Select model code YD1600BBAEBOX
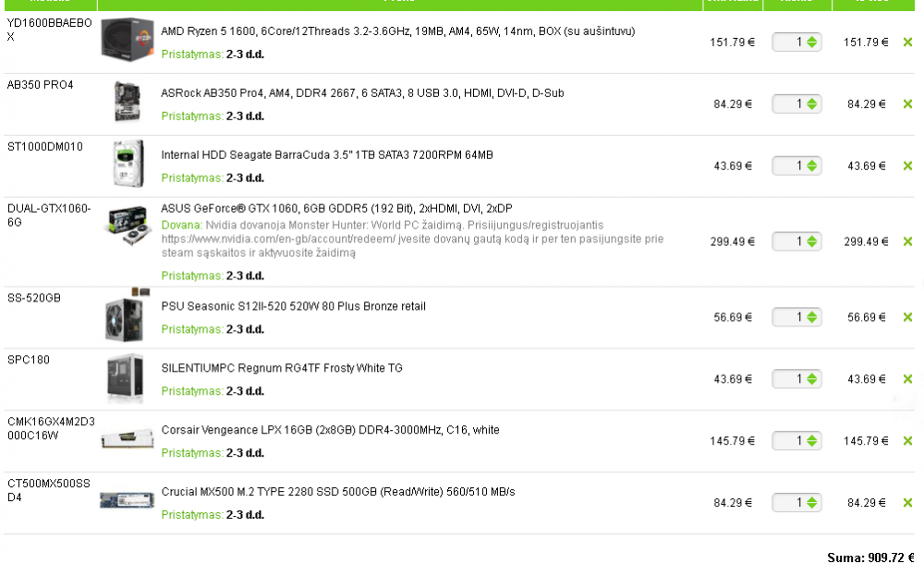924x564 pixels. (x=50, y=30)
